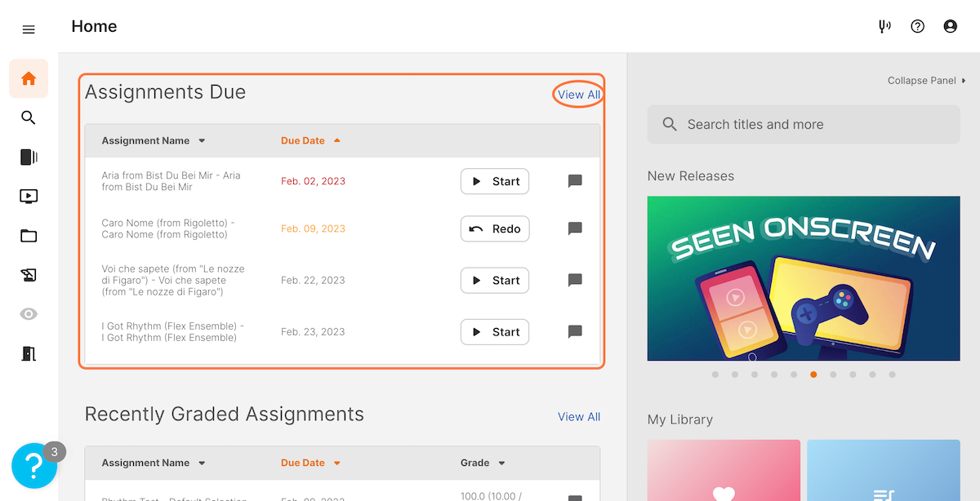View all Recently Graded Assignments
Viewport: 980px width, 501px height.
pyautogui.click(x=579, y=417)
